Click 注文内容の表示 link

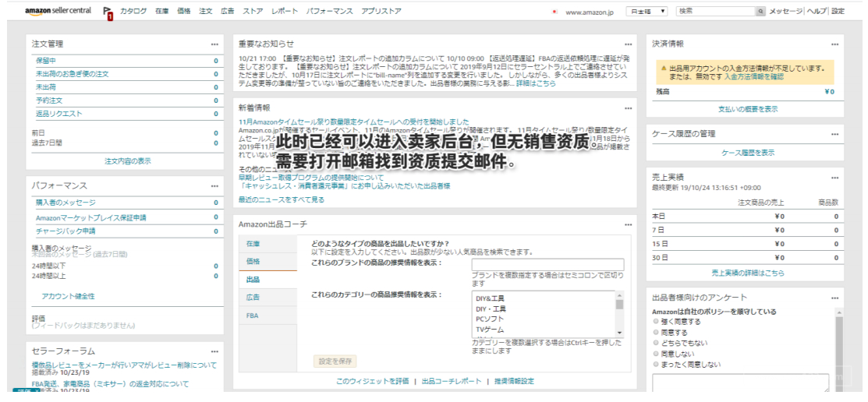pyautogui.click(x=128, y=161)
